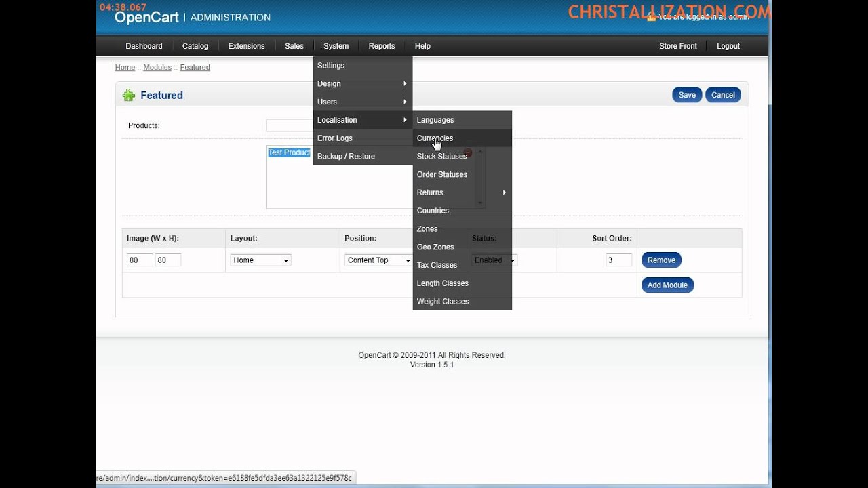Choose Currencies from Localisation submenu

462,138
